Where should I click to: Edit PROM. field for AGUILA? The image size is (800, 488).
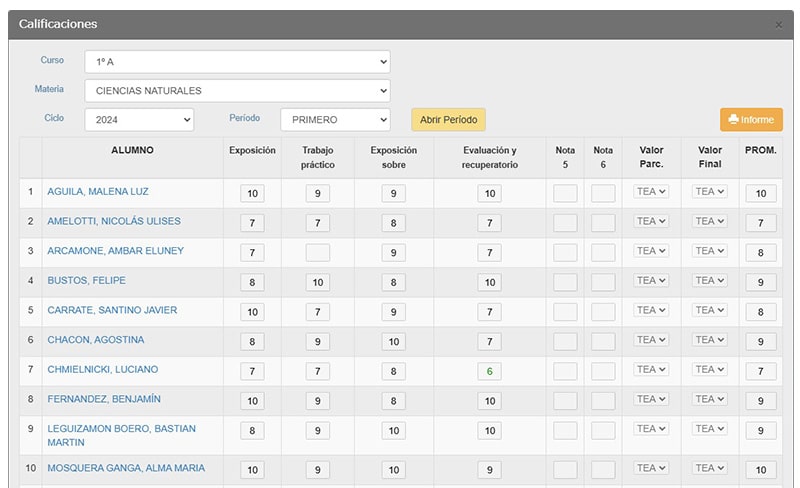point(761,193)
